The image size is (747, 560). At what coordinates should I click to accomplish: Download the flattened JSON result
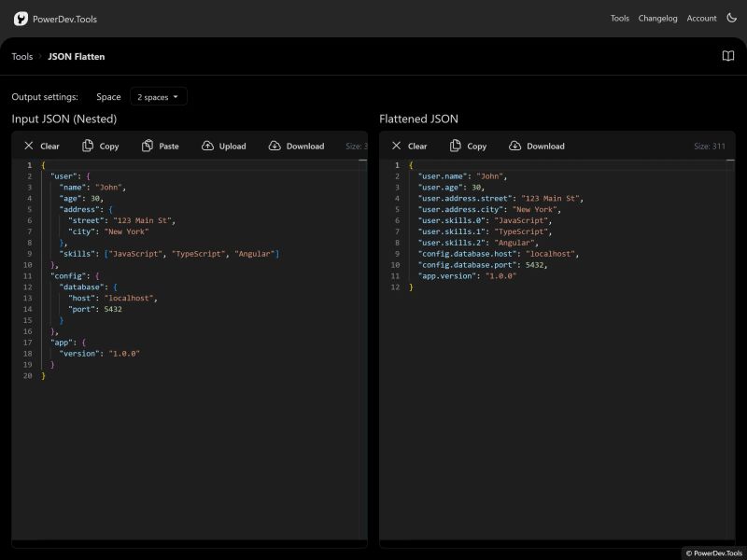click(x=536, y=146)
